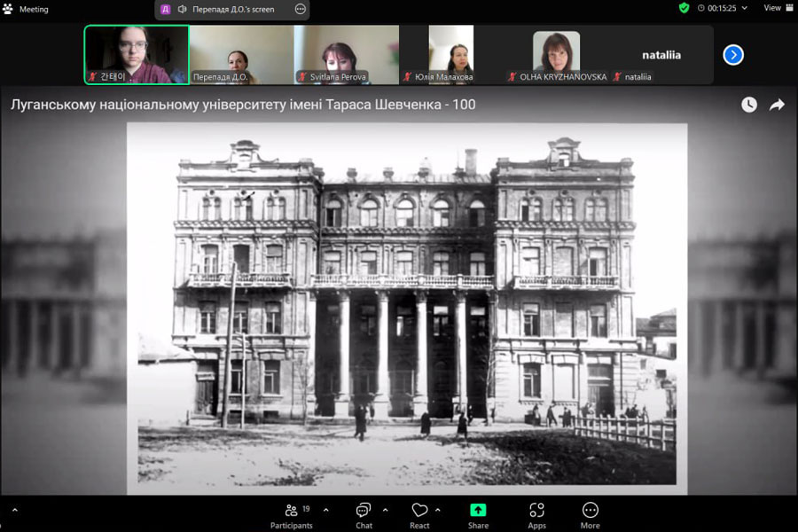Click the Watch later clock icon
Viewport: 798px width, 532px height.
(749, 105)
